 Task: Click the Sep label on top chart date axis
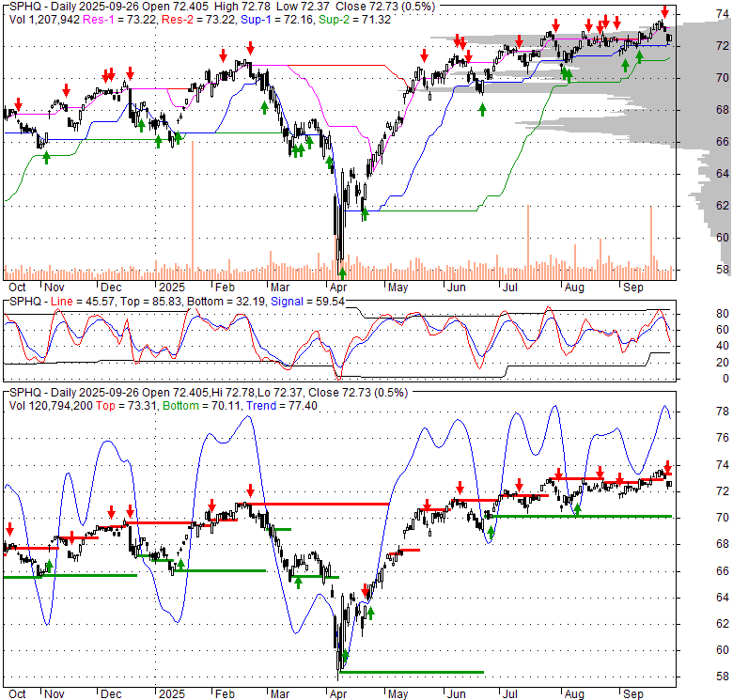click(633, 288)
